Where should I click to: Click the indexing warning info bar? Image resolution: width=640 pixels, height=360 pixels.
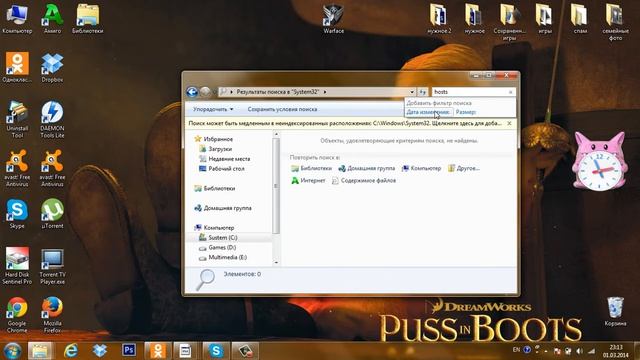[345, 123]
